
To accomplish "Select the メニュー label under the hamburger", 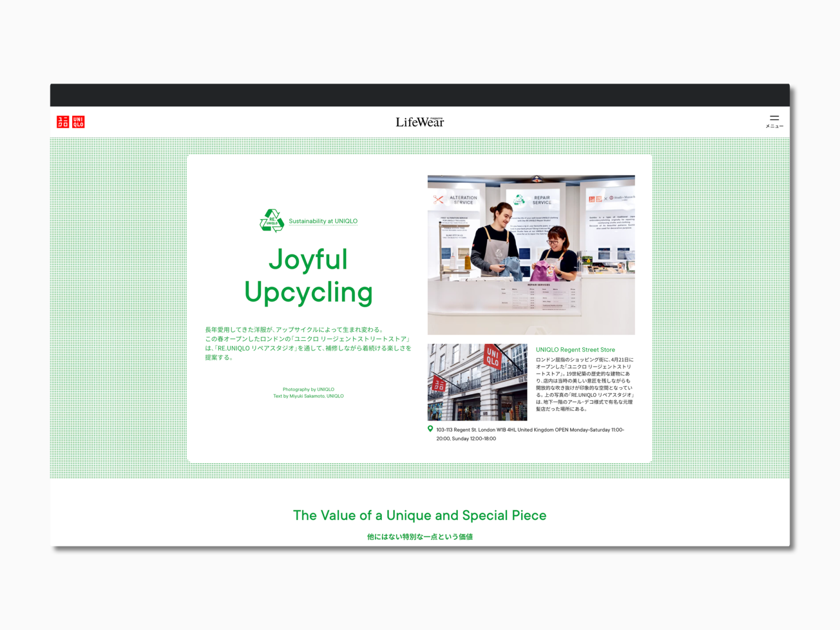I will point(774,126).
